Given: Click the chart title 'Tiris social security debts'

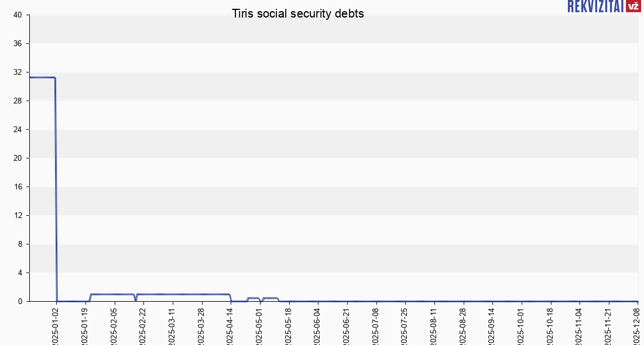Looking at the screenshot, I should pyautogui.click(x=298, y=13).
